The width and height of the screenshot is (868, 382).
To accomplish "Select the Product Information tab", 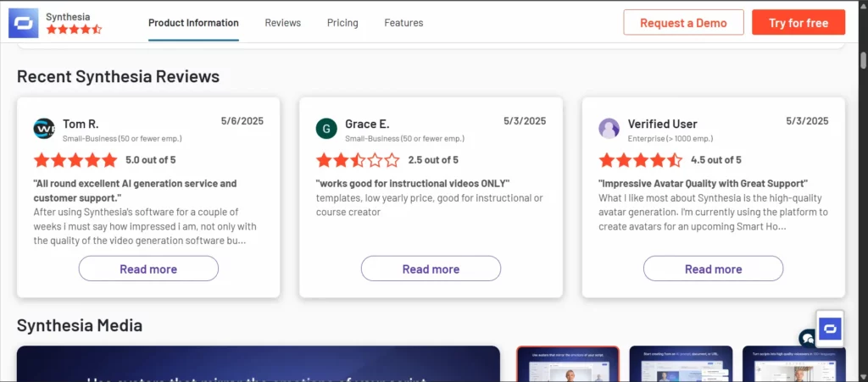I will pyautogui.click(x=193, y=23).
